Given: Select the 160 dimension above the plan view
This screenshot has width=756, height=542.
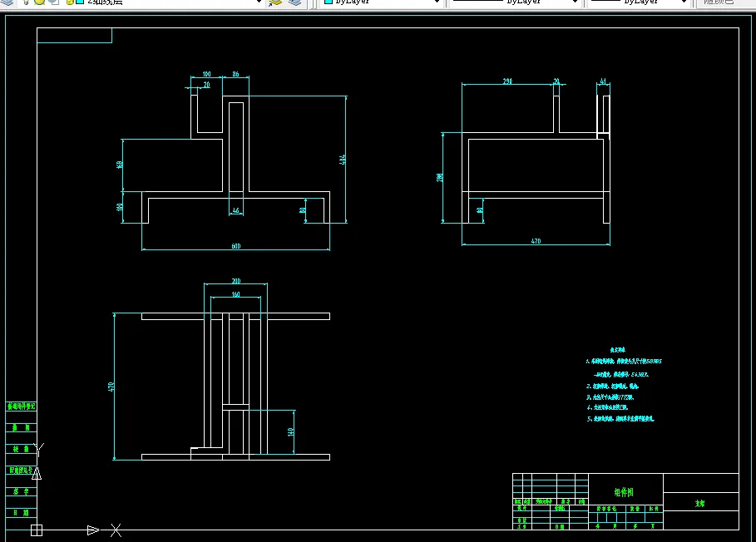Looking at the screenshot, I should point(235,294).
